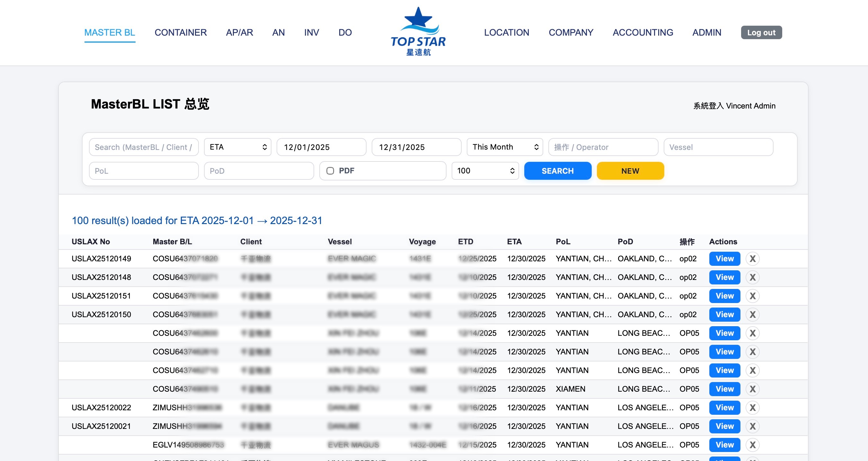Screen dimensions: 868x461
Task: Click the blue SEARCH button
Action: (557, 171)
